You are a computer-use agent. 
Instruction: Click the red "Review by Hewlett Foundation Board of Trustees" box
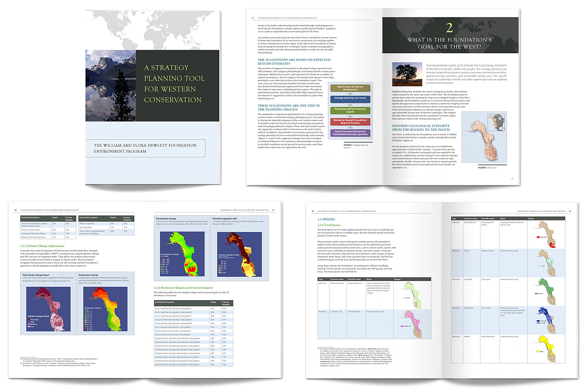click(x=350, y=121)
